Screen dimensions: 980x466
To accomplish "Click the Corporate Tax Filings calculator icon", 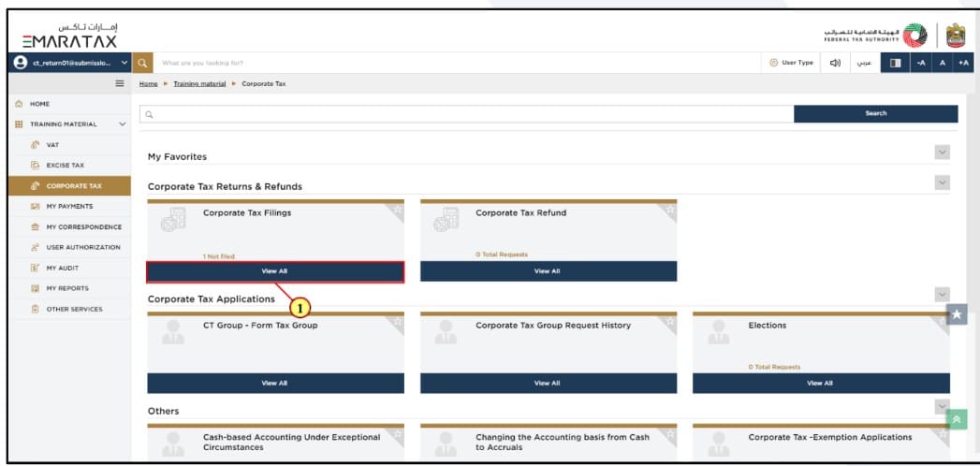I will click(173, 220).
